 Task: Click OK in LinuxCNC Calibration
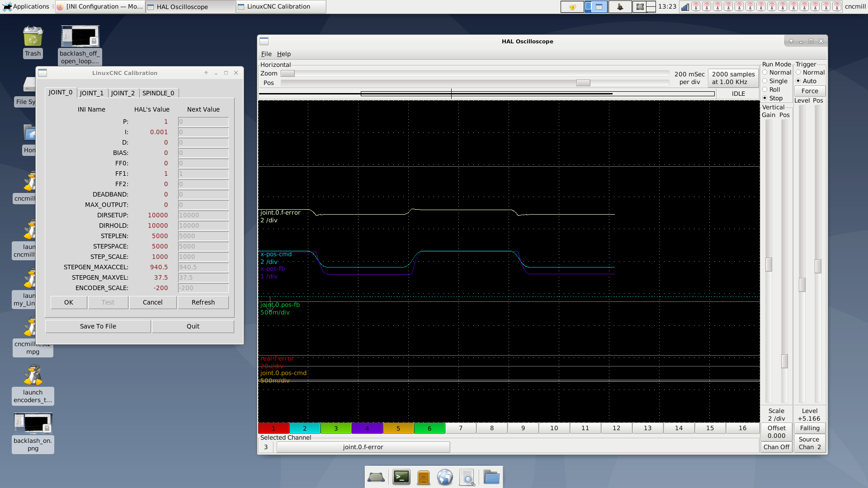tap(69, 302)
